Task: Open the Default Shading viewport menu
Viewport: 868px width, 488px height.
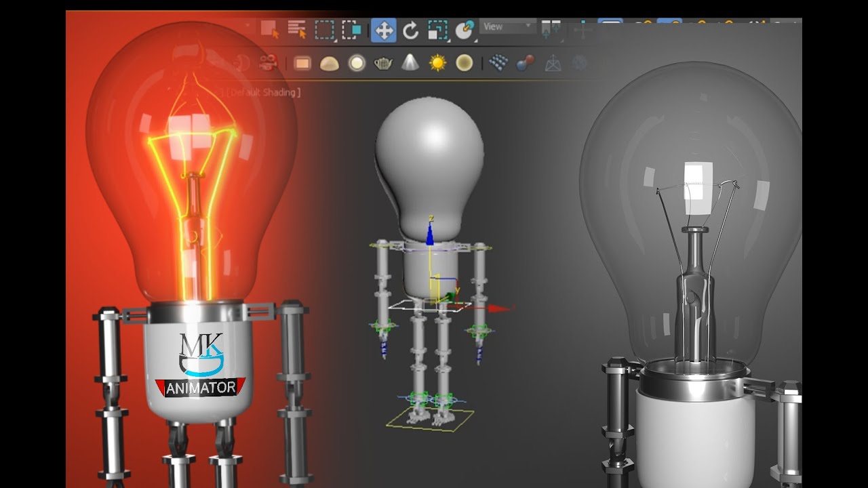Action: (264, 92)
